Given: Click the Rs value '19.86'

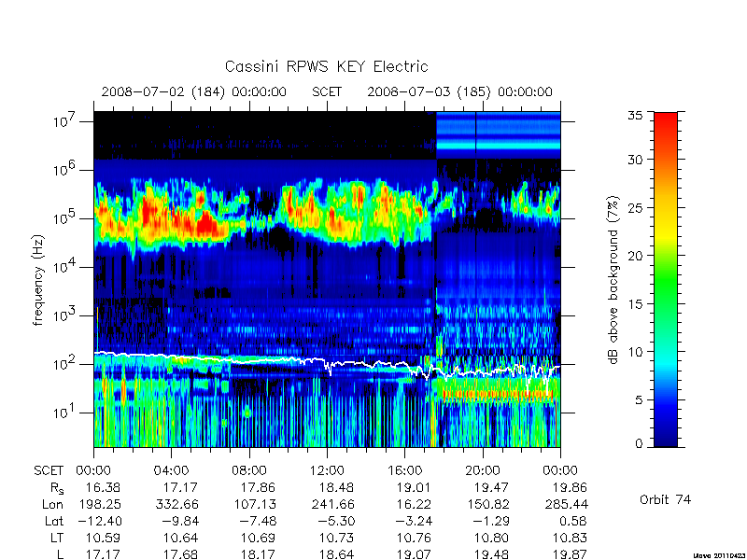Looking at the screenshot, I should click(x=570, y=487).
